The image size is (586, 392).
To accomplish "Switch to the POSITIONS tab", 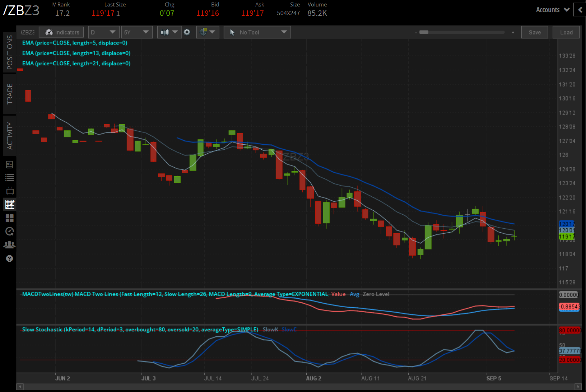I will tap(10, 52).
